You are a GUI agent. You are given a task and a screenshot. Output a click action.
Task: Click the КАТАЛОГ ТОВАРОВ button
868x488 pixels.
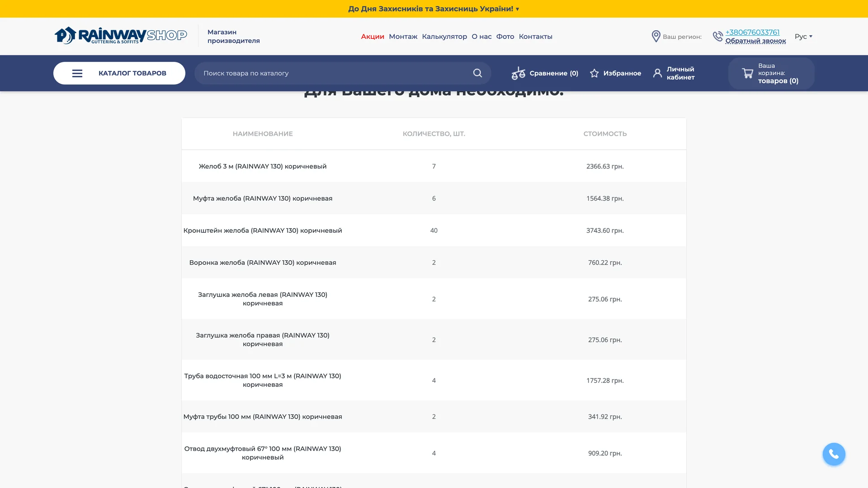(x=119, y=73)
